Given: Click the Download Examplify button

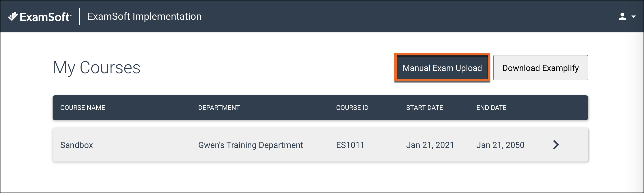Looking at the screenshot, I should (x=540, y=68).
